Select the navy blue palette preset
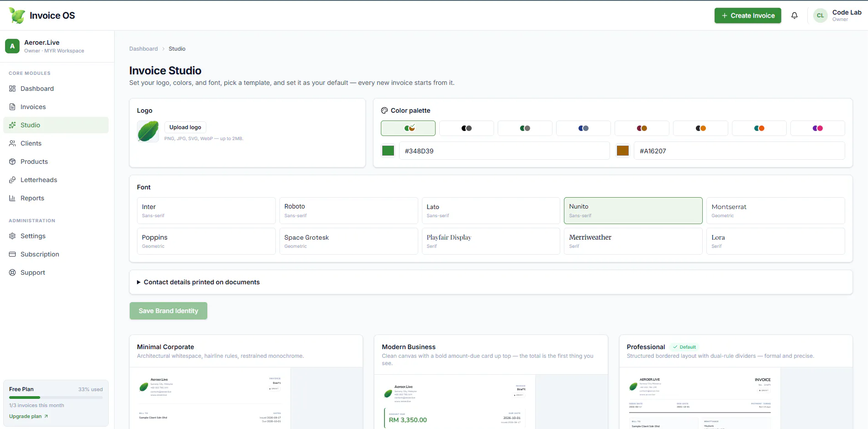Image resolution: width=868 pixels, height=429 pixels. pos(584,128)
